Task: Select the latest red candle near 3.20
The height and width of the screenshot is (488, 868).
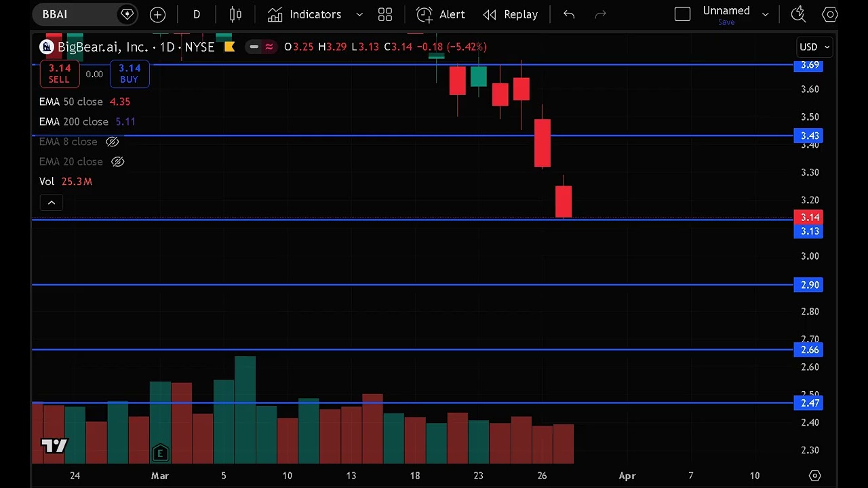Action: click(x=564, y=202)
